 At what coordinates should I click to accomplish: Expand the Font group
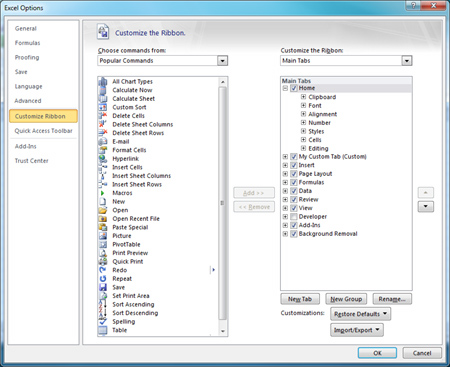[x=303, y=105]
